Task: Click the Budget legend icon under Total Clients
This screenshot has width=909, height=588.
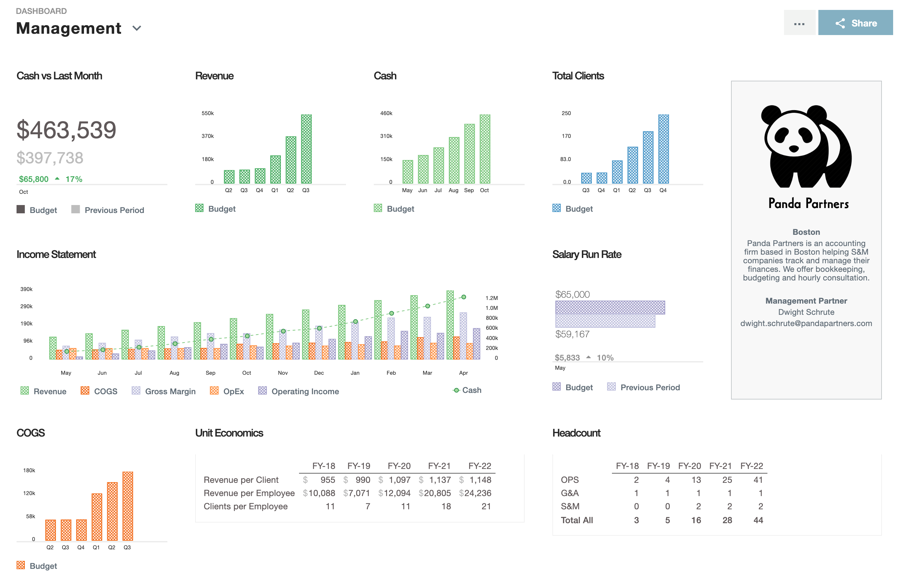Action: click(x=556, y=208)
